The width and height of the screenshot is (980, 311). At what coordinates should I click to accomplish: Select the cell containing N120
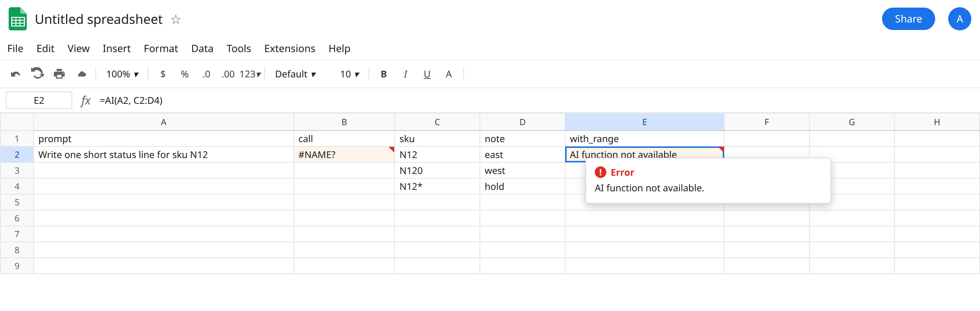point(437,171)
